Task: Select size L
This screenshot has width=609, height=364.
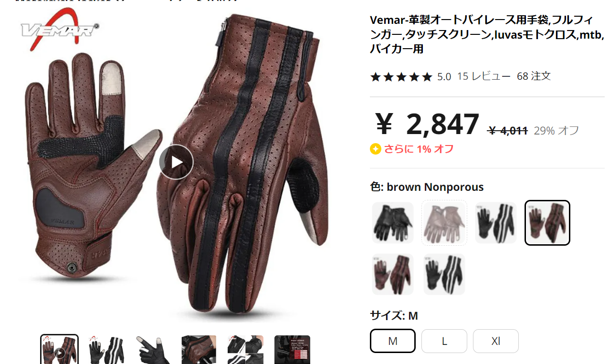Action: point(444,341)
